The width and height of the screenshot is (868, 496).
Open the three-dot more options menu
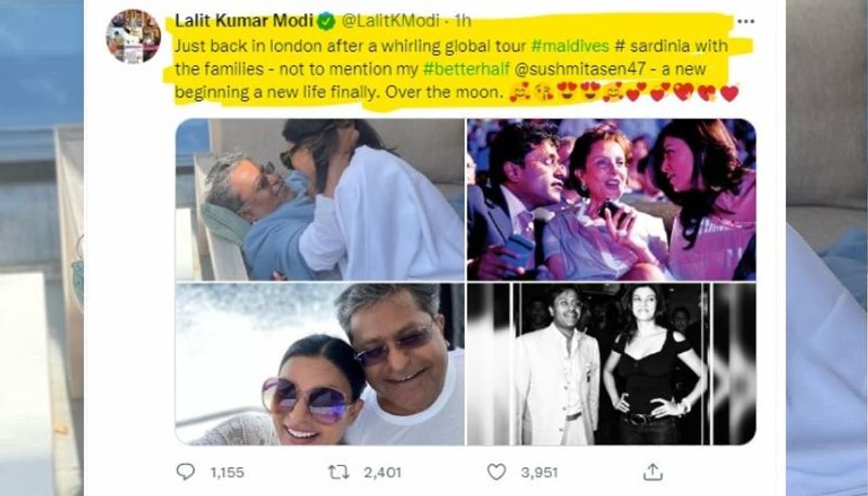click(x=745, y=21)
